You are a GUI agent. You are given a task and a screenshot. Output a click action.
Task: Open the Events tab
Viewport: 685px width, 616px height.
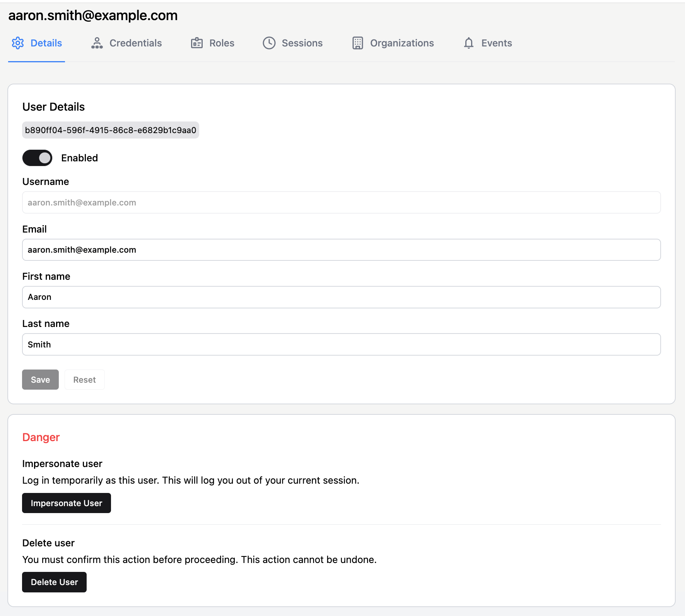(496, 43)
